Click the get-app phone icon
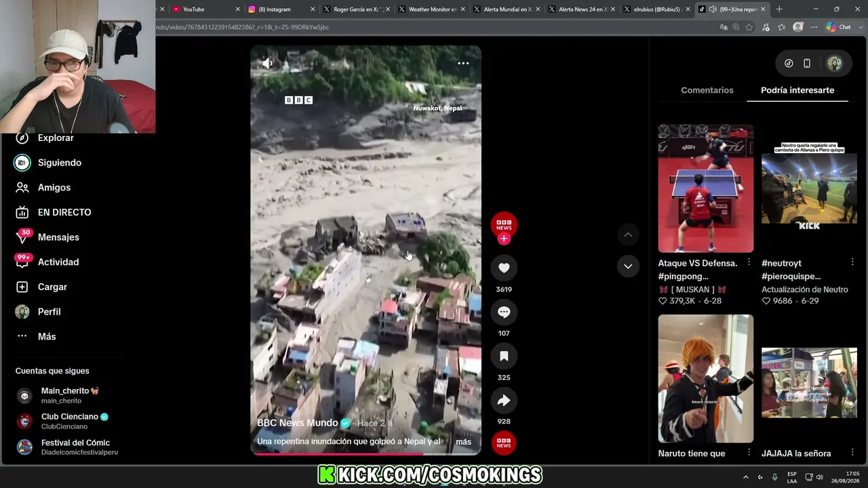 click(807, 64)
